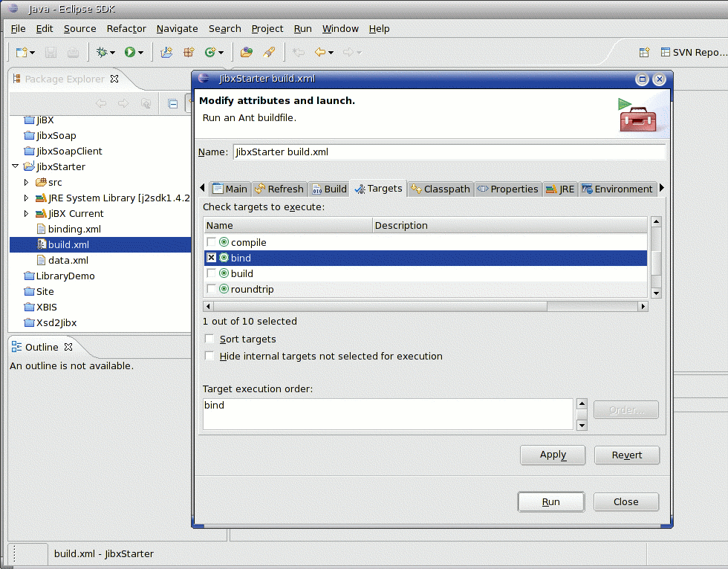Click the Open Type toolbar icon
Viewport: 728px width, 569px height.
[247, 52]
